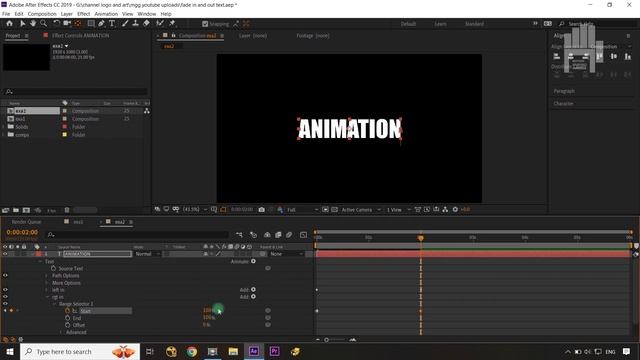Screen dimensions: 640x360
Task: Hide the ANIMATION layer with its eye icon
Action: point(5,254)
